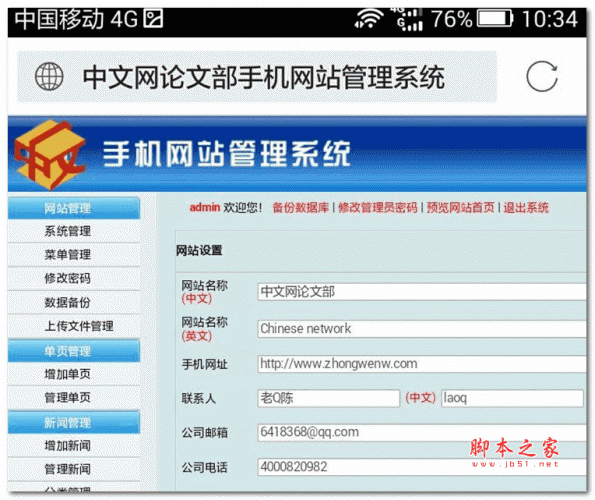Tap the 76% battery percentage
595x500 pixels.
tap(452, 19)
